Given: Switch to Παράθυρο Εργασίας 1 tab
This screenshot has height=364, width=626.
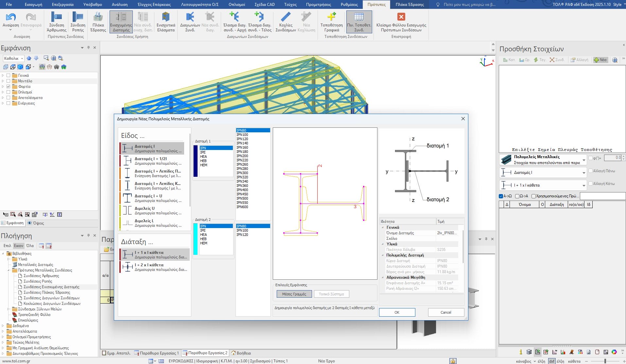Looking at the screenshot, I should click(x=156, y=353).
